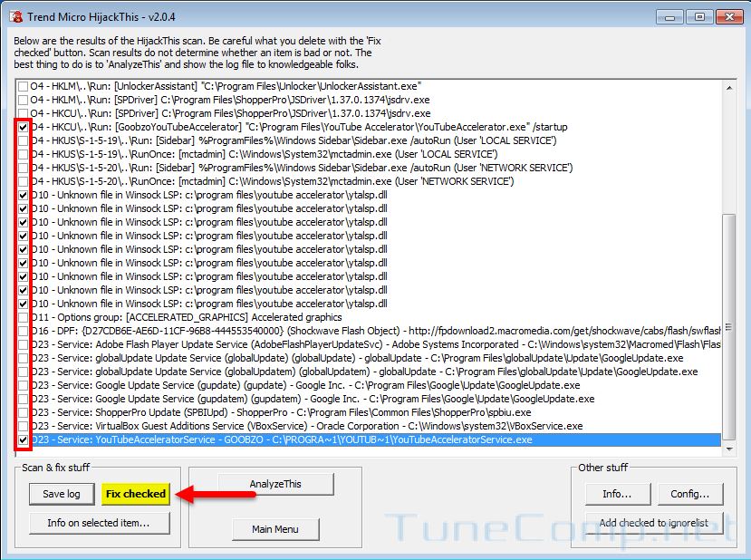Click the AnalyzeThis button

(275, 484)
